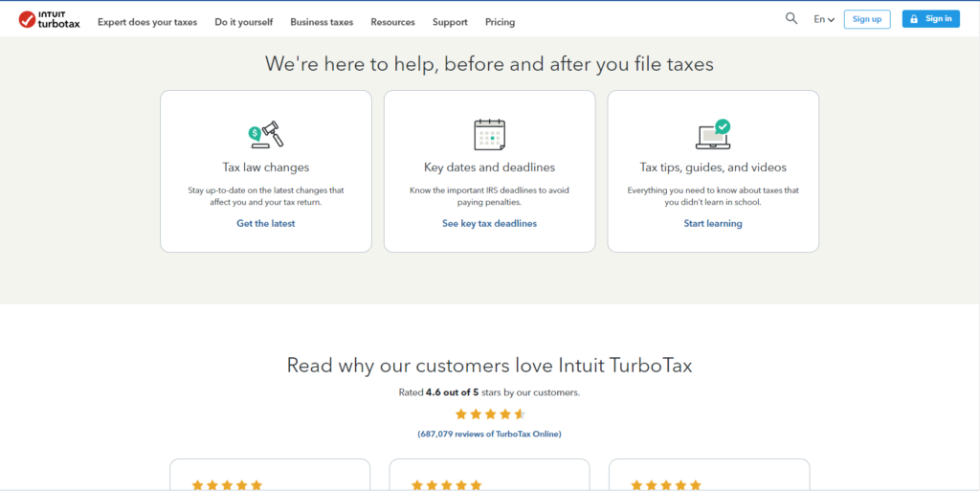Screen dimensions: 980x491
Task: Click the Sign in button
Action: click(x=930, y=19)
